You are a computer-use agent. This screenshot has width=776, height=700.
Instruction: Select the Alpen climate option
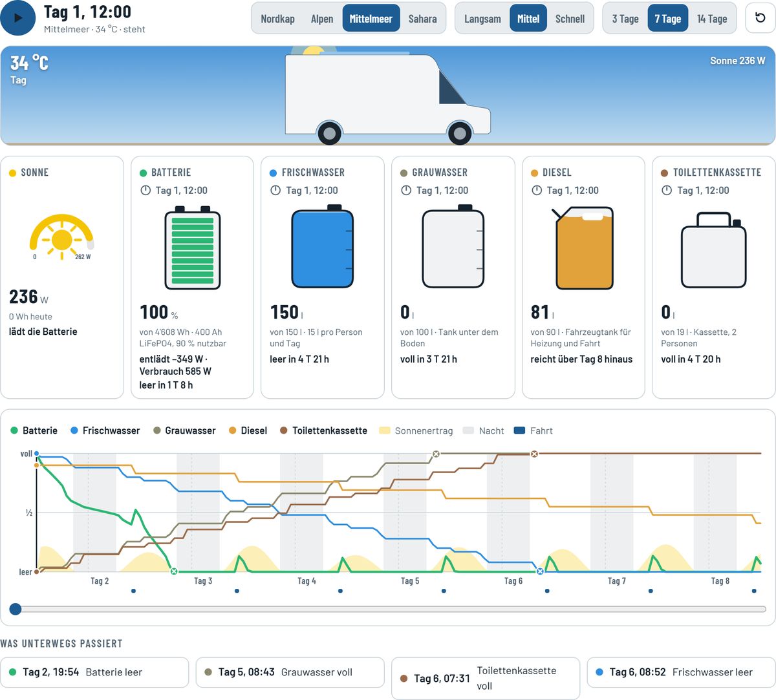click(322, 19)
